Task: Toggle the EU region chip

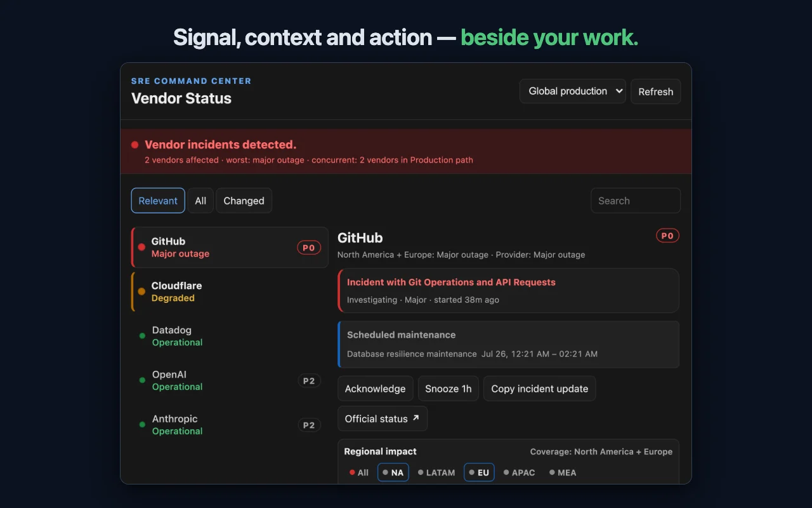Action: [x=479, y=472]
